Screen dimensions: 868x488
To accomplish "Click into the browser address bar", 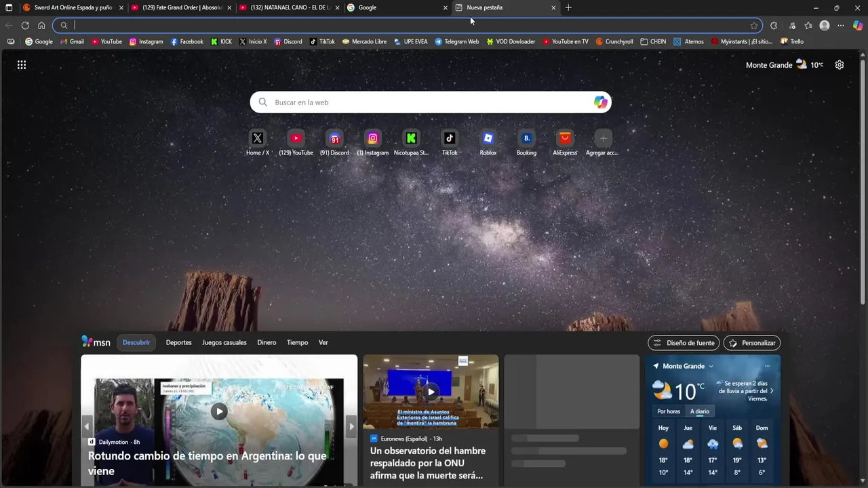I will 407,26.
